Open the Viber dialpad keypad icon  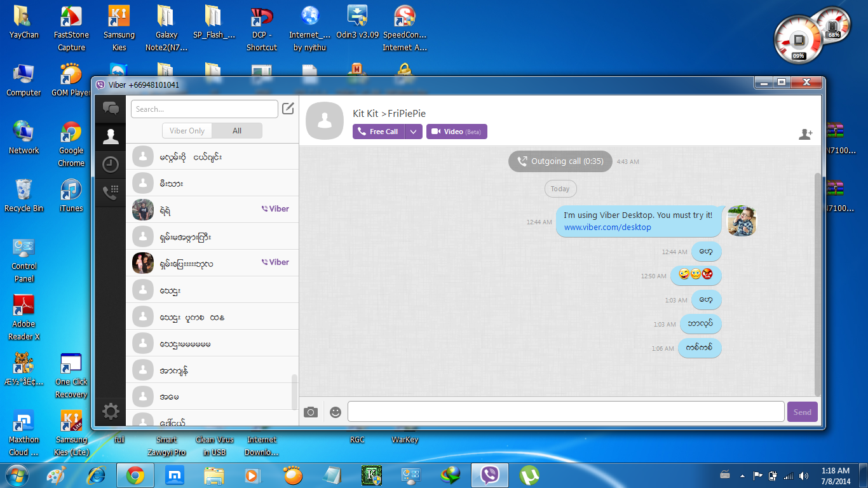click(x=111, y=193)
